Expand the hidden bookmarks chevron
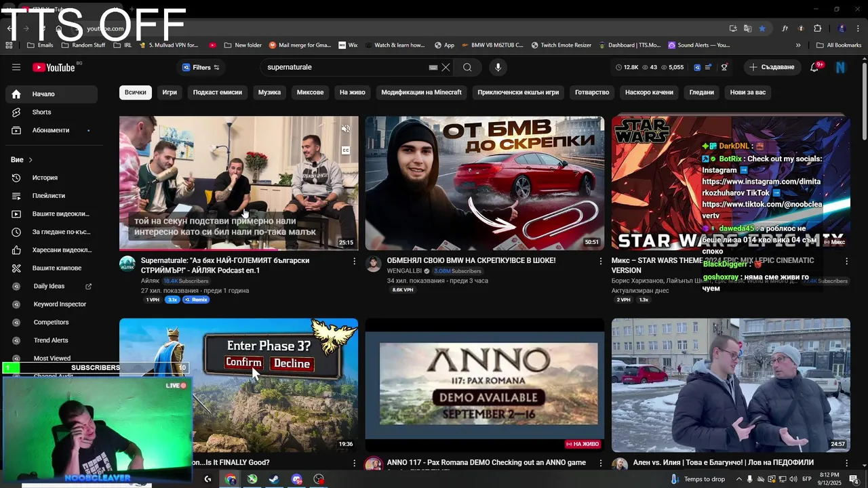This screenshot has height=488, width=868. click(x=798, y=45)
